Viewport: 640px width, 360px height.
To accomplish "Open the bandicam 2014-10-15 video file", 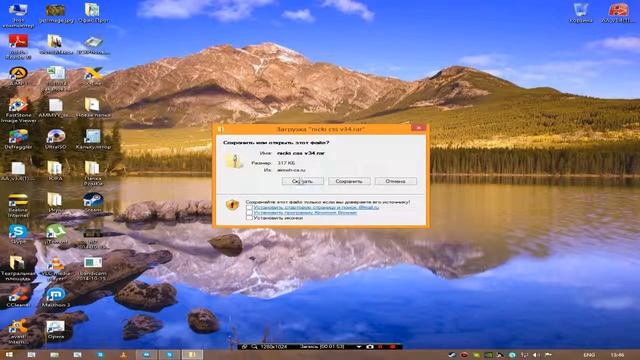I will 93,269.
